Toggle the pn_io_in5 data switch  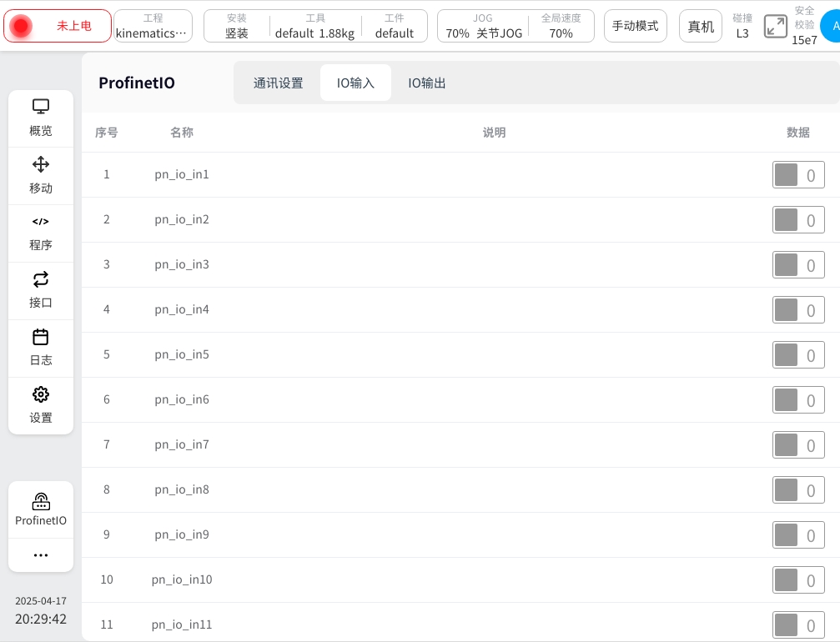pyautogui.click(x=797, y=355)
